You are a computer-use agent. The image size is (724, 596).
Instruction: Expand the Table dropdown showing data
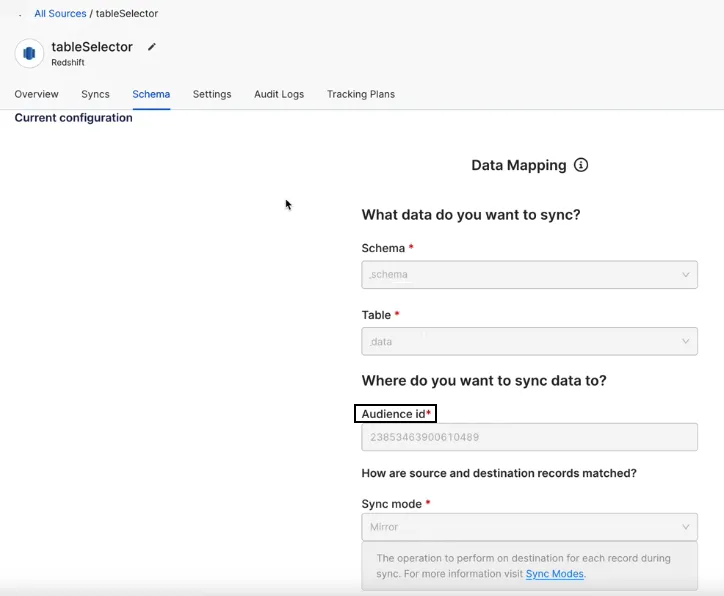529,341
